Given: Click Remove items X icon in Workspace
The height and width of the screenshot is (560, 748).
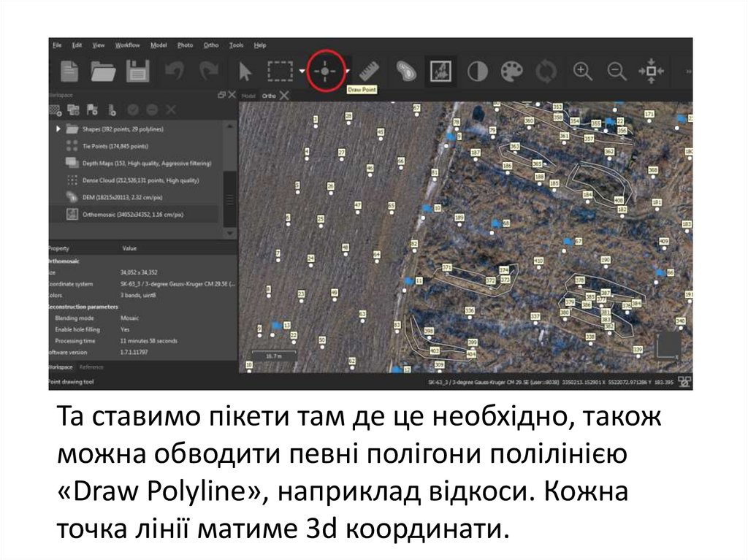Looking at the screenshot, I should click(x=171, y=110).
